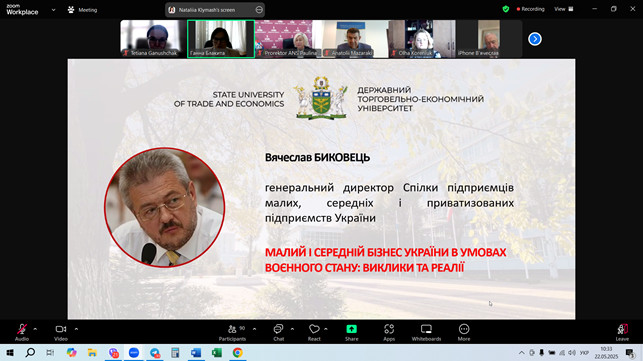
Task: Open the View layout menu
Action: pyautogui.click(x=563, y=9)
